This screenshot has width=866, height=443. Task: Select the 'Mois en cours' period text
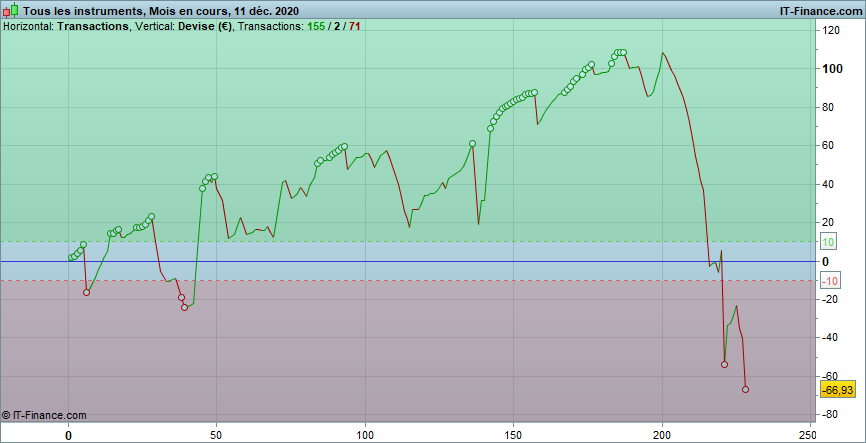tap(187, 10)
